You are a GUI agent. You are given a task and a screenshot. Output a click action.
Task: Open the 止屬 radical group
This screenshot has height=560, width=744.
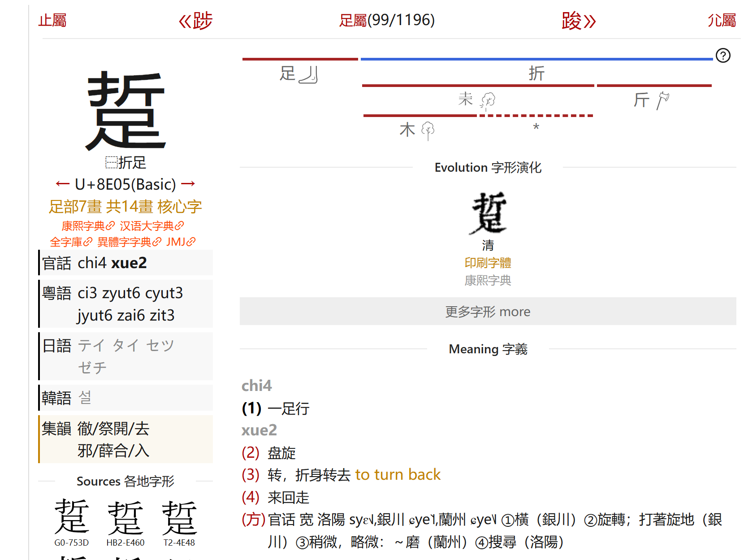(x=52, y=21)
